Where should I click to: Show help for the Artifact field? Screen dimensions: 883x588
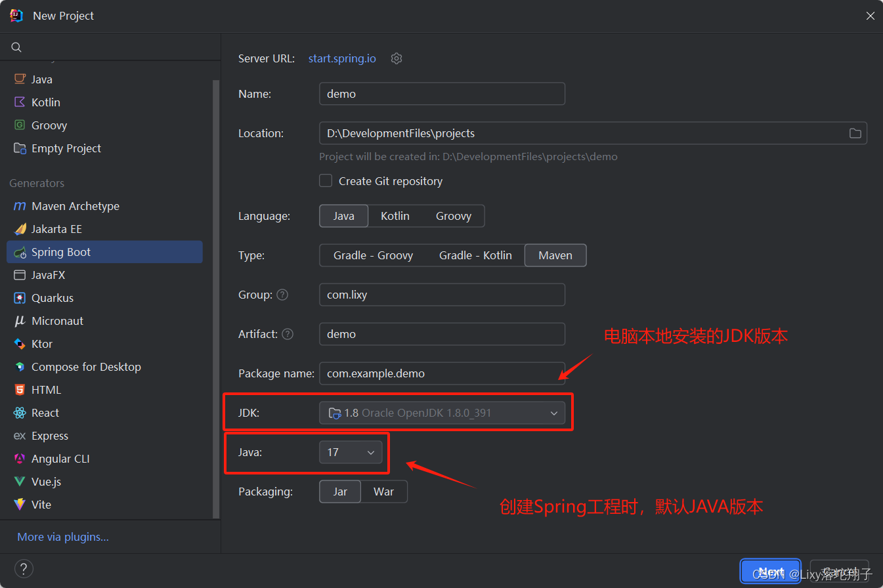(x=288, y=334)
